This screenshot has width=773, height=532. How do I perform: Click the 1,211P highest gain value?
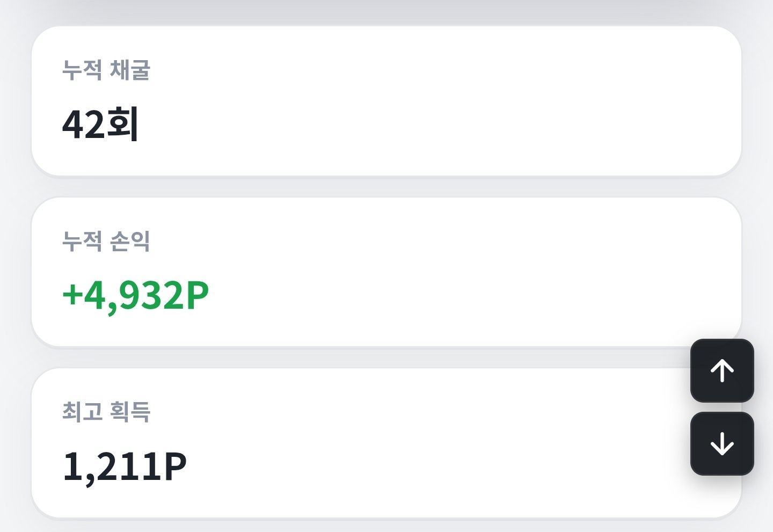click(125, 467)
